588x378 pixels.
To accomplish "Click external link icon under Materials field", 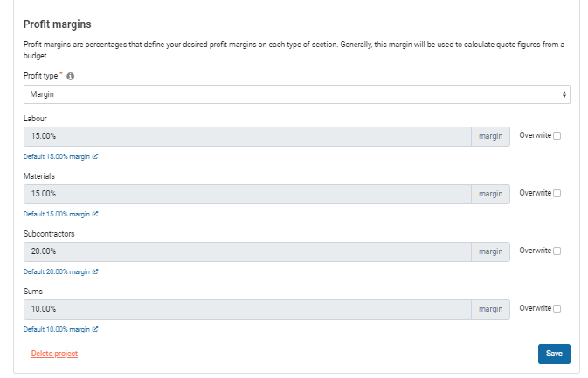I will coord(95,214).
